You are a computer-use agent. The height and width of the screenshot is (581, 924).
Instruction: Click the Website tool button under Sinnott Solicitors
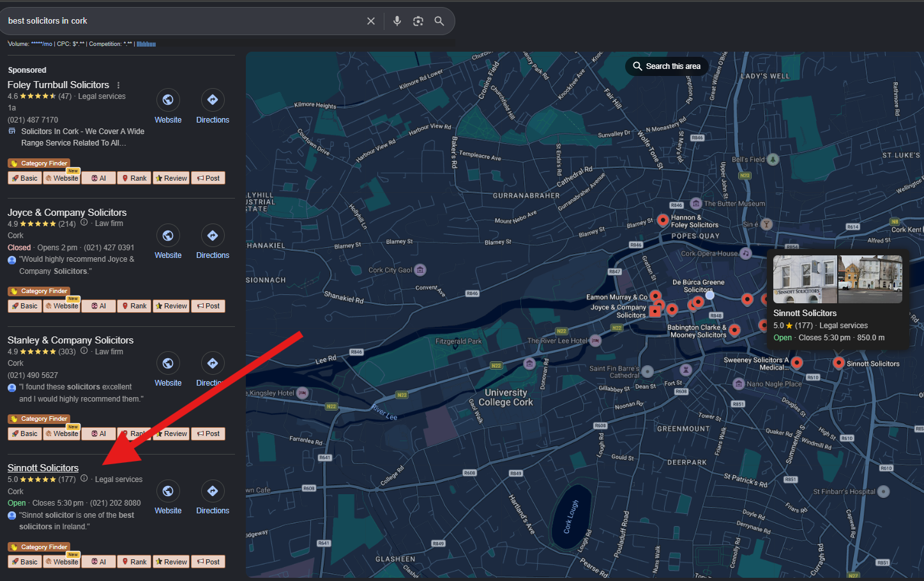[x=62, y=562]
